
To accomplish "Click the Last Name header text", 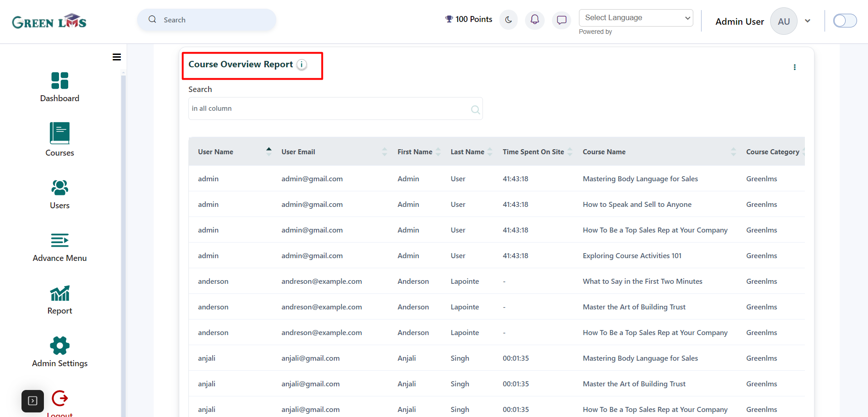I will tap(467, 152).
